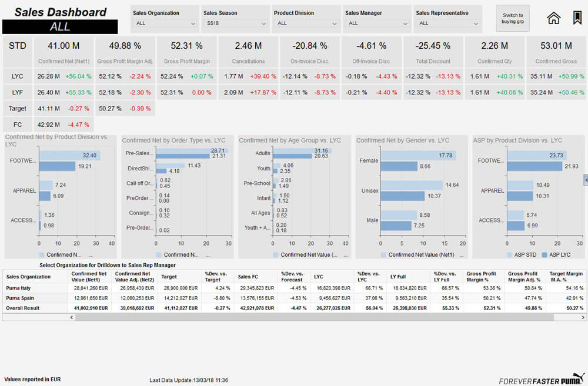The width and height of the screenshot is (588, 386).
Task: Click the LYF row label
Action: pos(18,93)
